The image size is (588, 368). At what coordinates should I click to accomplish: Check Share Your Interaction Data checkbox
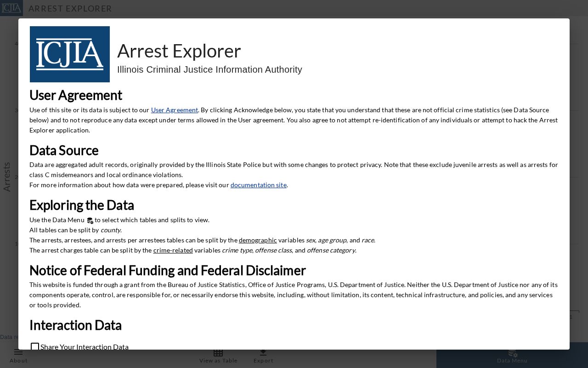[x=35, y=346]
